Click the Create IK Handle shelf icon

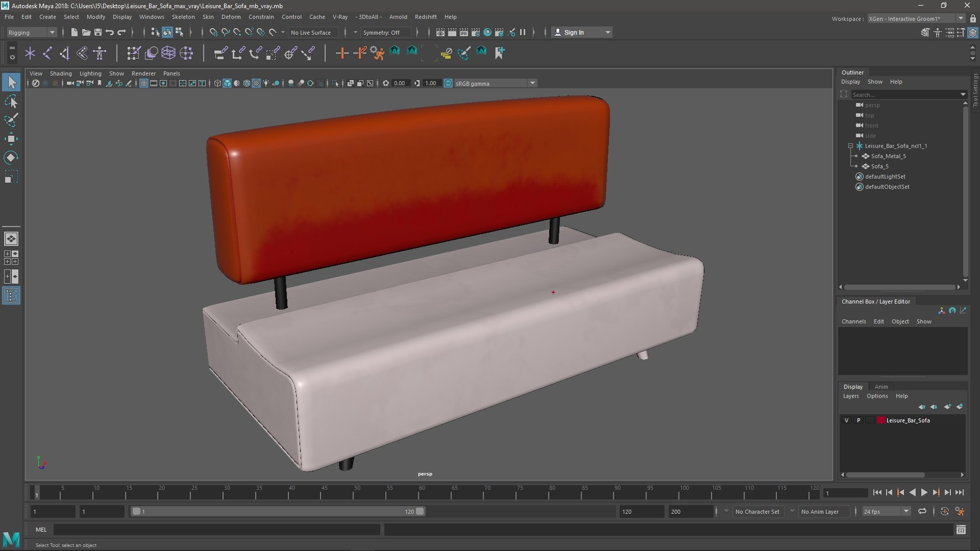tap(65, 53)
